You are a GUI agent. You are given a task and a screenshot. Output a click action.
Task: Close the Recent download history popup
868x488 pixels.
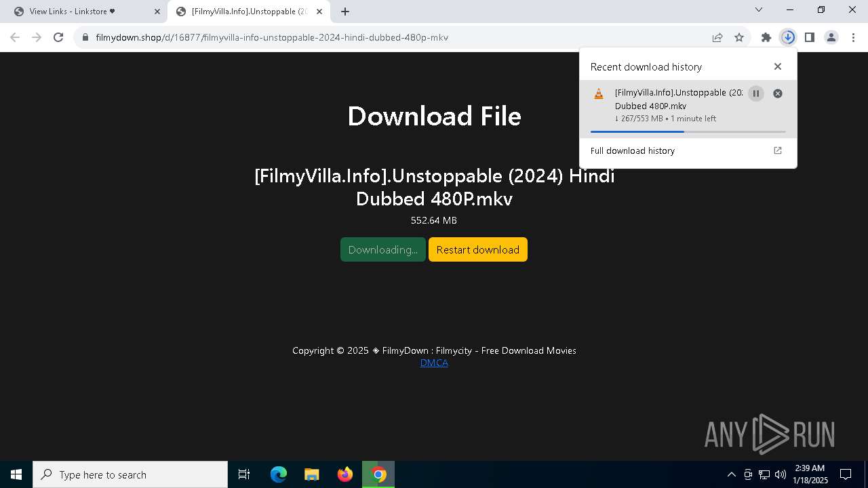tap(778, 66)
